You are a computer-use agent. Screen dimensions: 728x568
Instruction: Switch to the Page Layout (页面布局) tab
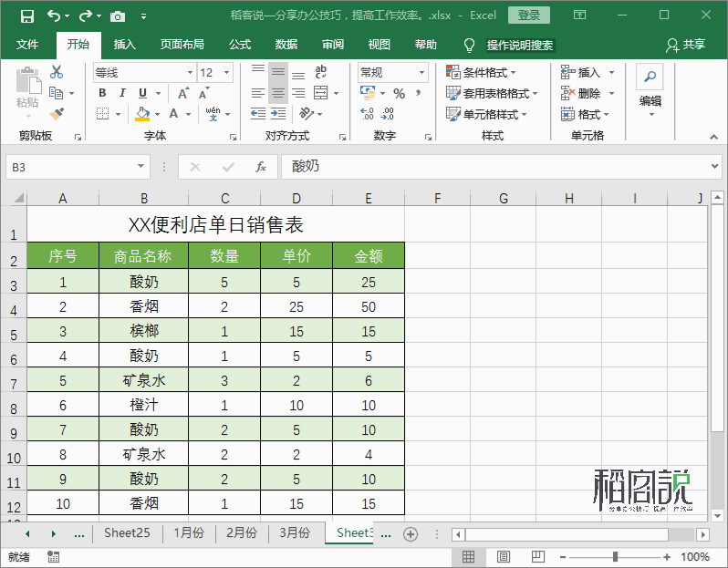point(182,45)
